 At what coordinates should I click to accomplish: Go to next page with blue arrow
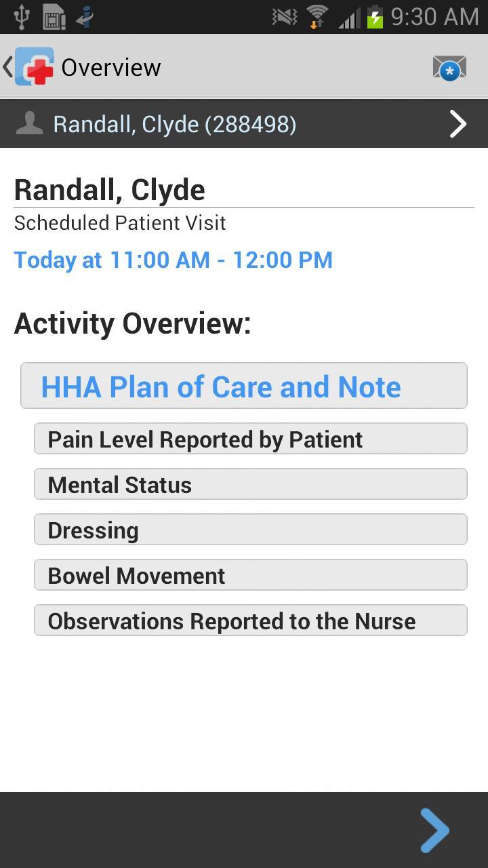[x=434, y=830]
